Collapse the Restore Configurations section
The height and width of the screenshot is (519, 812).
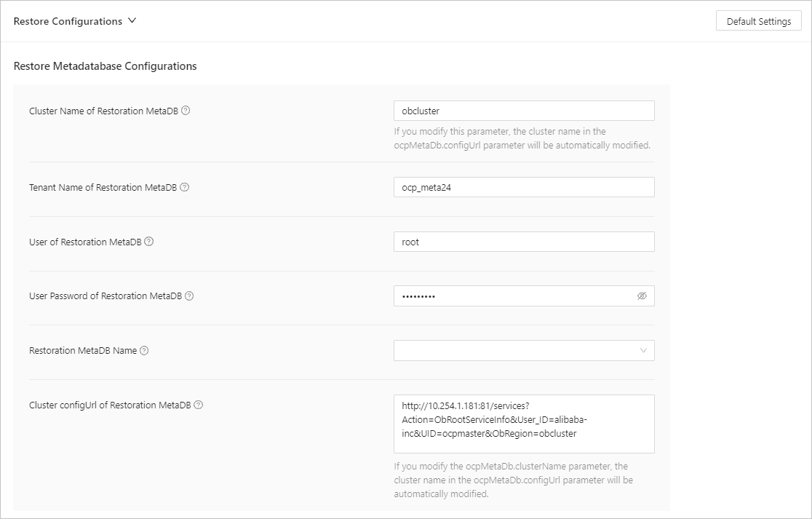tap(132, 21)
